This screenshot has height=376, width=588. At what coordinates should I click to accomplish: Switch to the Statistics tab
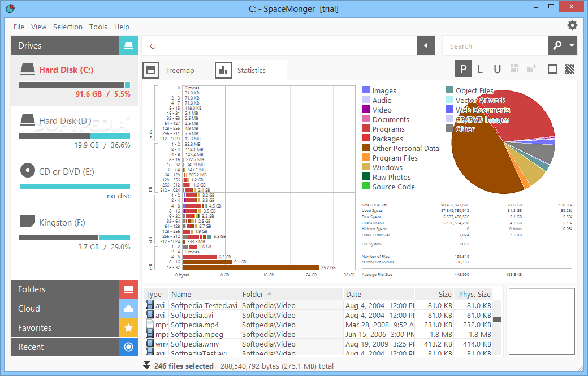click(250, 70)
